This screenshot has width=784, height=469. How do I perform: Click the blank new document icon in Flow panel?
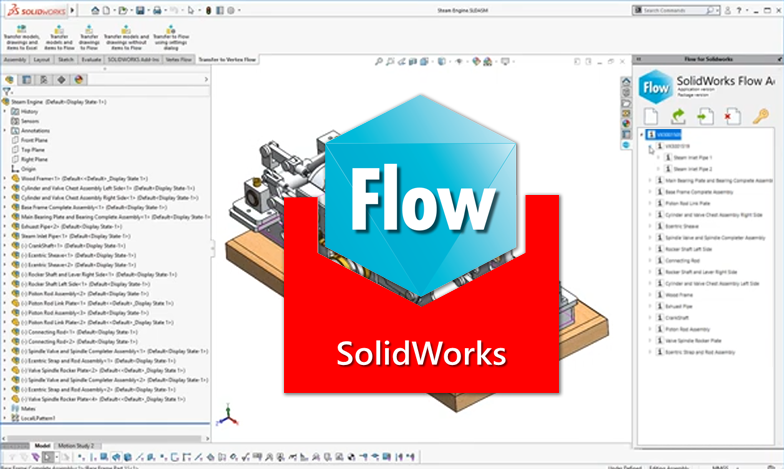[650, 116]
